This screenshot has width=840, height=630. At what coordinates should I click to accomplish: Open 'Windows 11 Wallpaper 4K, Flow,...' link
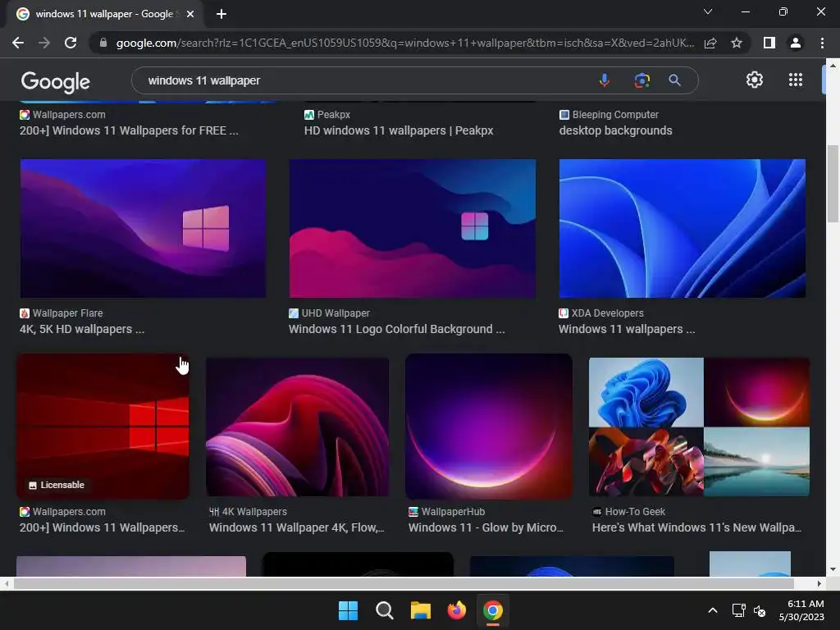(x=297, y=527)
